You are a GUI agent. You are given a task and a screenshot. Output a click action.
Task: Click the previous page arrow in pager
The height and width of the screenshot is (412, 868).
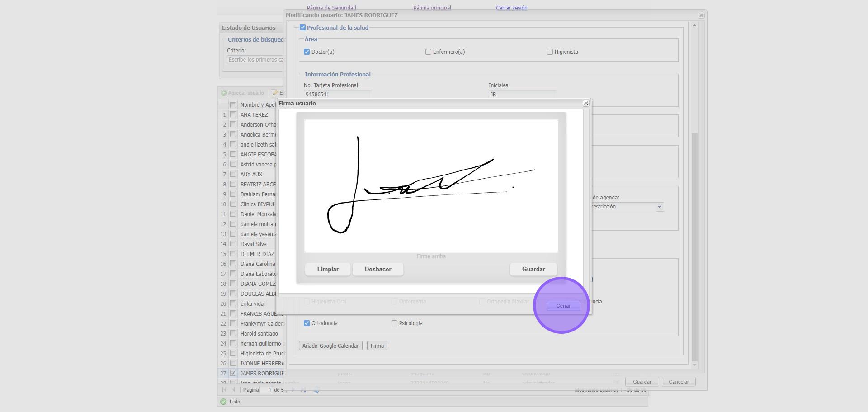(234, 390)
